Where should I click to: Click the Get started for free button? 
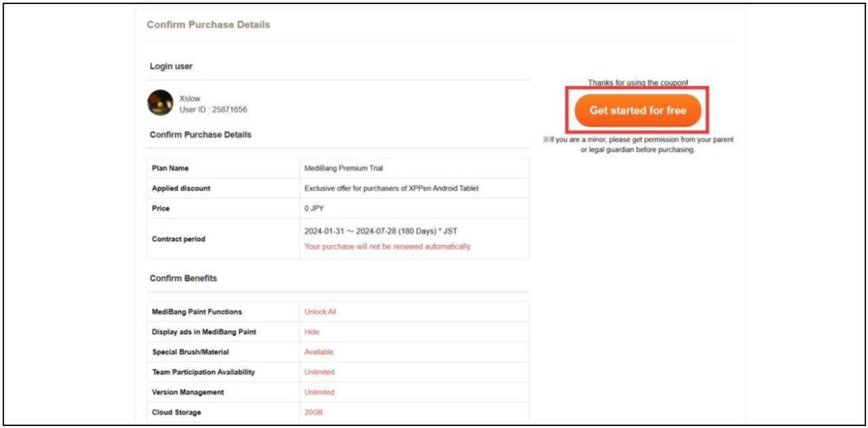(x=637, y=110)
